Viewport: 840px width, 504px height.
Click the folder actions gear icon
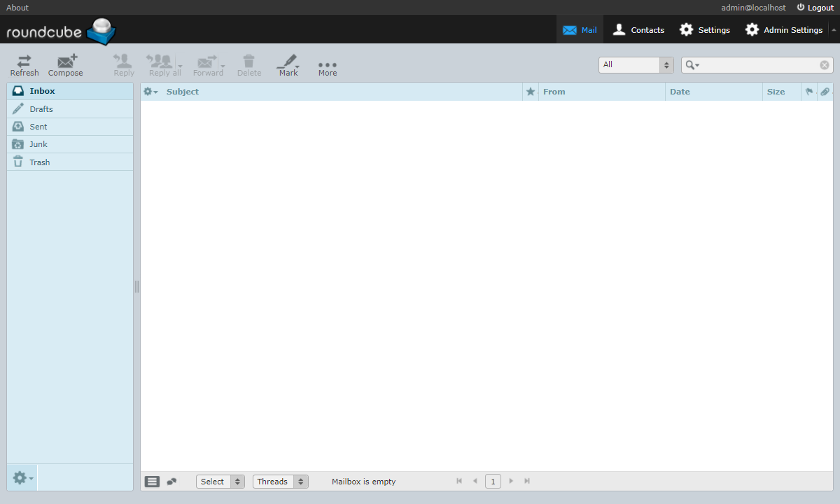pos(22,477)
